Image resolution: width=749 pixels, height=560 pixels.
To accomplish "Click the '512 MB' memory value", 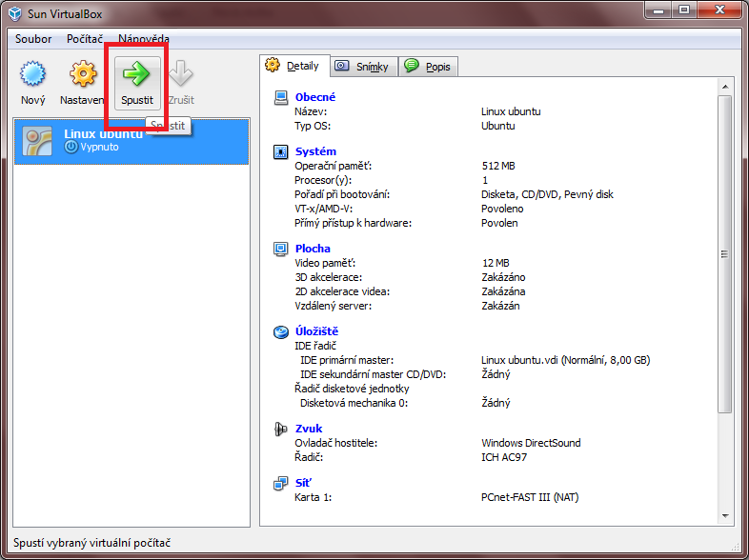I will click(x=498, y=166).
